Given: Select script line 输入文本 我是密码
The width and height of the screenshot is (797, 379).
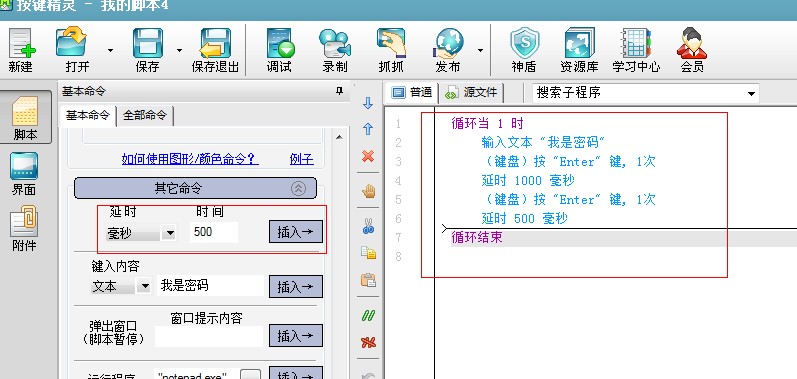Looking at the screenshot, I should point(542,142).
